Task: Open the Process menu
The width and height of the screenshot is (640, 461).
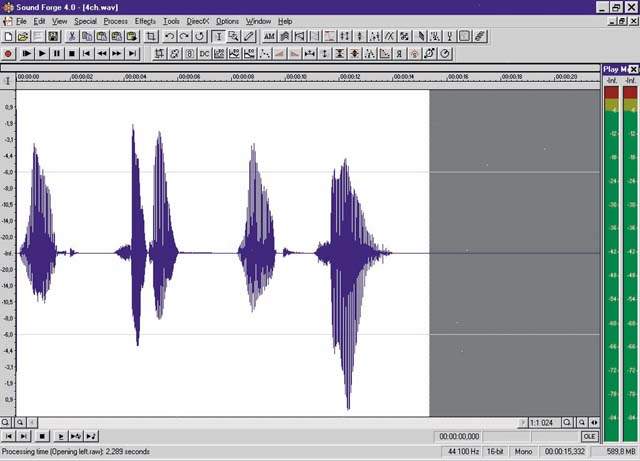Action: (x=115, y=20)
